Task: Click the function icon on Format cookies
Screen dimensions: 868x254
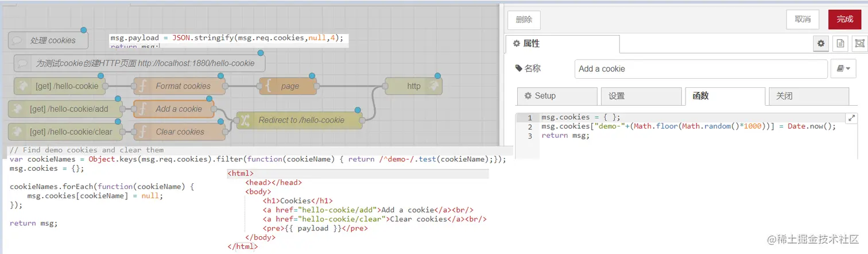Action: (x=142, y=86)
